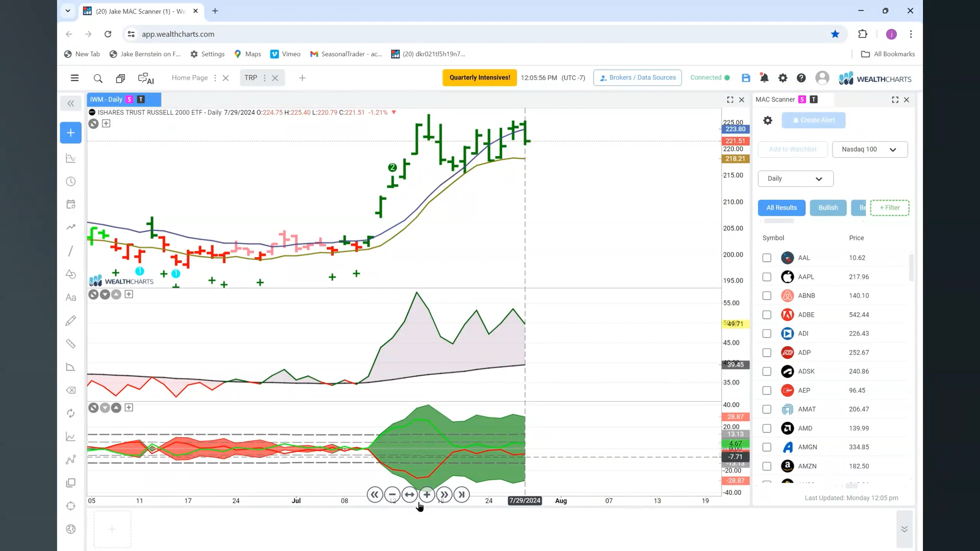Tick the ADSK checkbox

click(767, 371)
